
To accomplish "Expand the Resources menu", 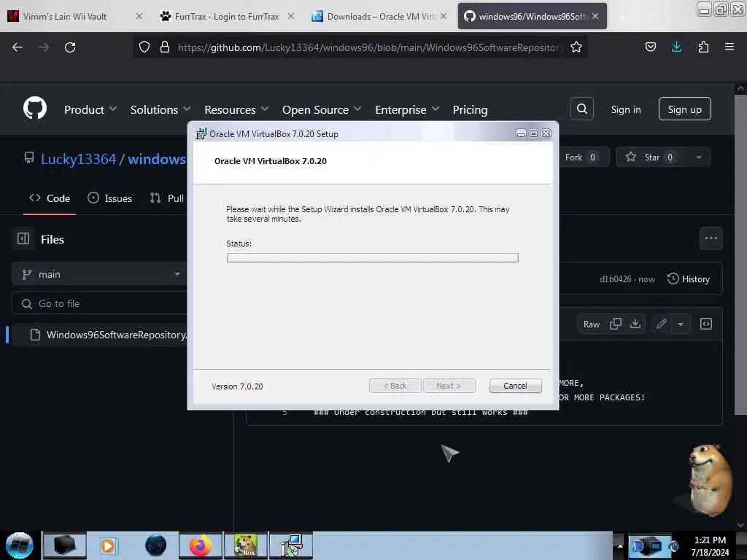I will [x=236, y=109].
